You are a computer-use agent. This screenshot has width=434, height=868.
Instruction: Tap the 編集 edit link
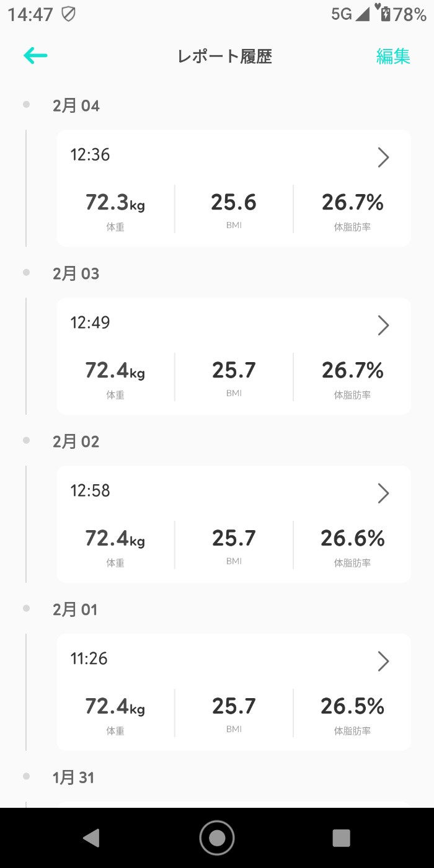click(393, 56)
